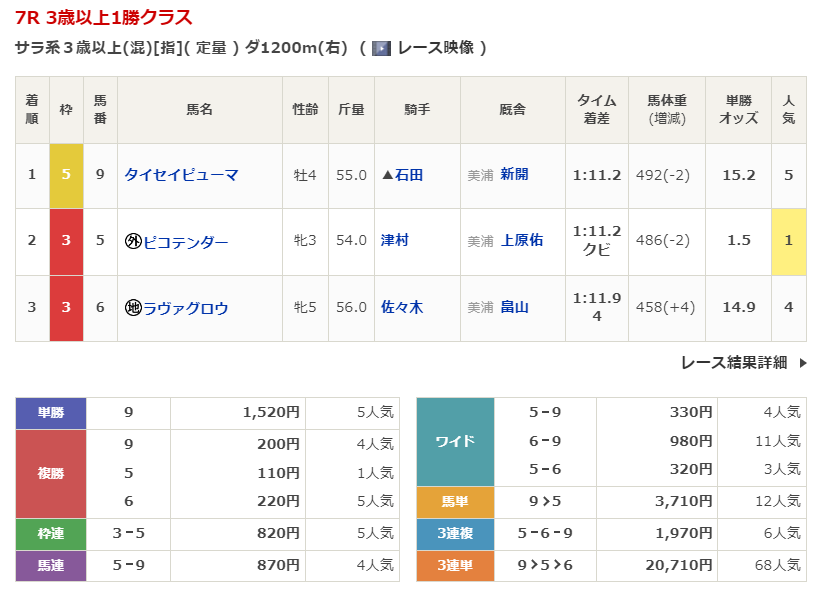The height and width of the screenshot is (593, 822).
Task: Click the ワイド payout label
Action: click(455, 441)
